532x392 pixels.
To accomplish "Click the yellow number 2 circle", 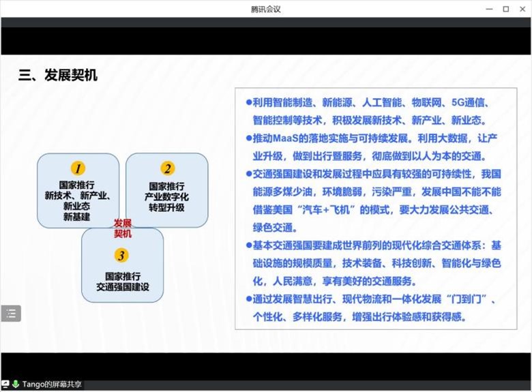I will point(167,168).
